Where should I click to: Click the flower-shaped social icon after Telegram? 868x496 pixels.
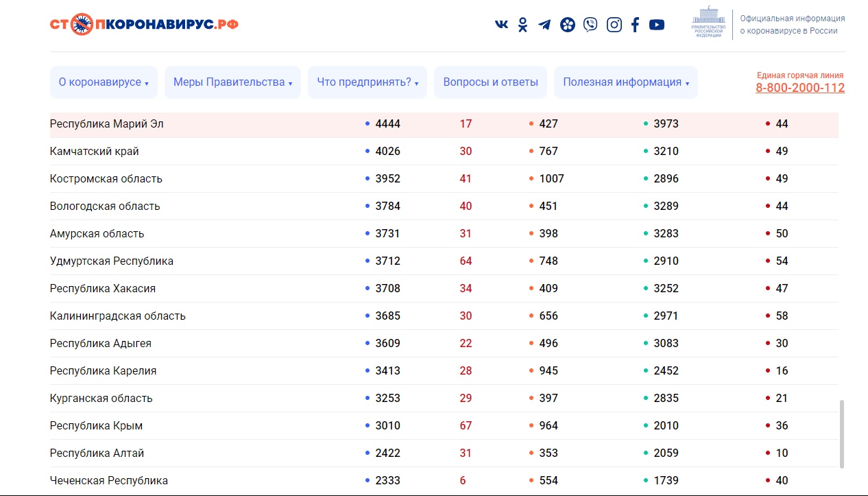tap(567, 25)
